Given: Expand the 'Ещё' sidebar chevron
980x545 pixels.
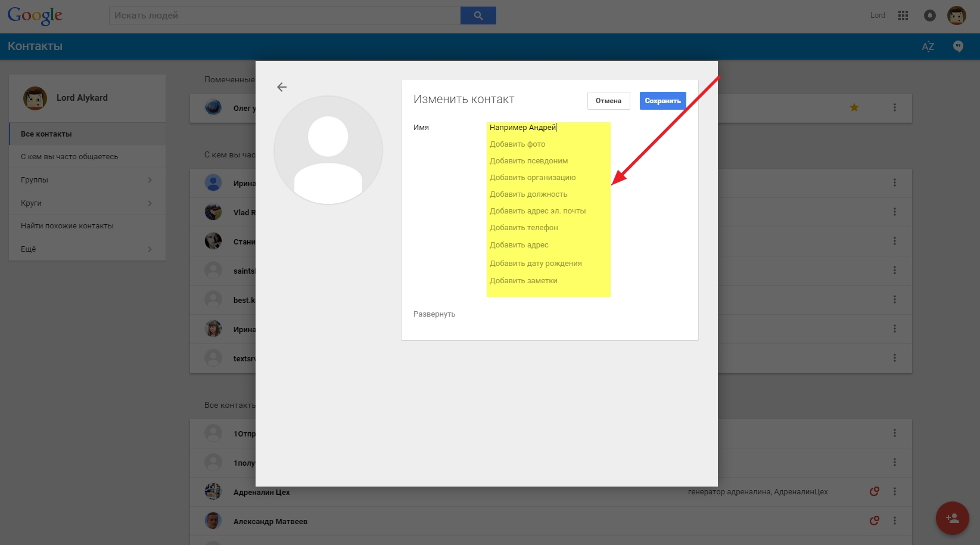Looking at the screenshot, I should coord(150,249).
